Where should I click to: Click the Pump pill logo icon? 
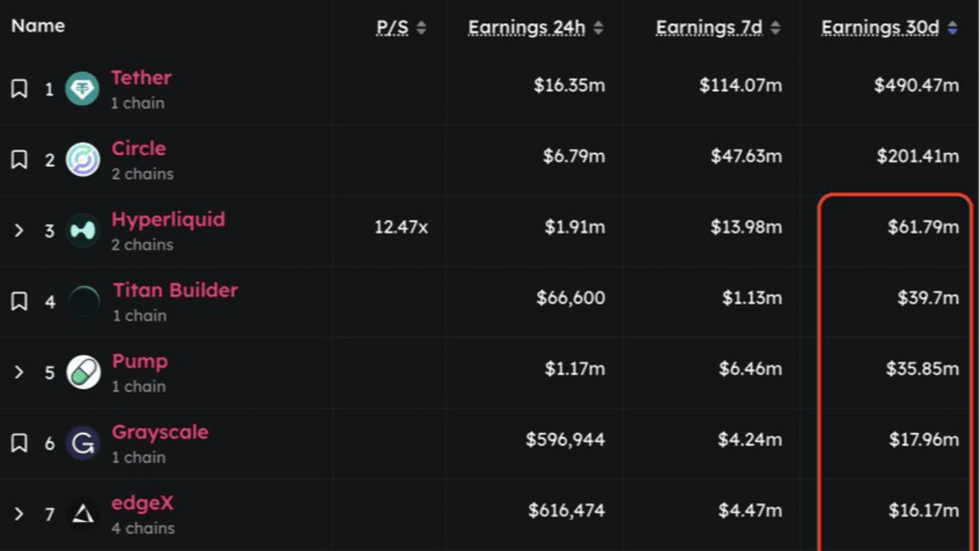(x=83, y=373)
